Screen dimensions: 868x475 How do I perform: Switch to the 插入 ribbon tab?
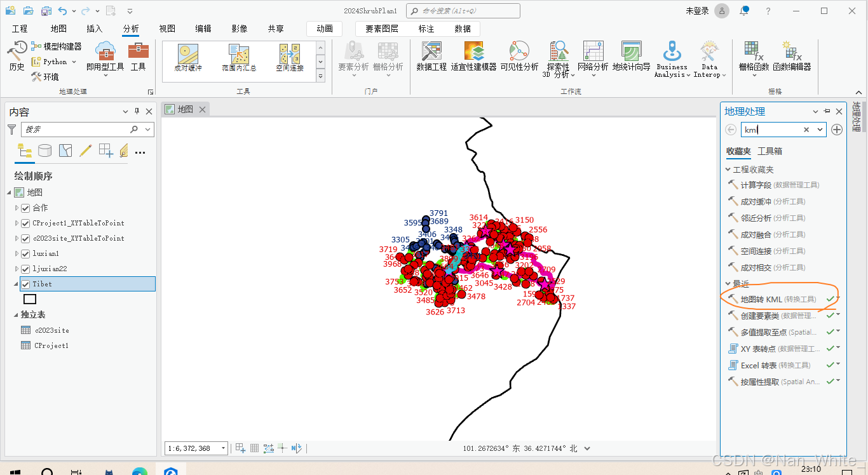(x=94, y=29)
